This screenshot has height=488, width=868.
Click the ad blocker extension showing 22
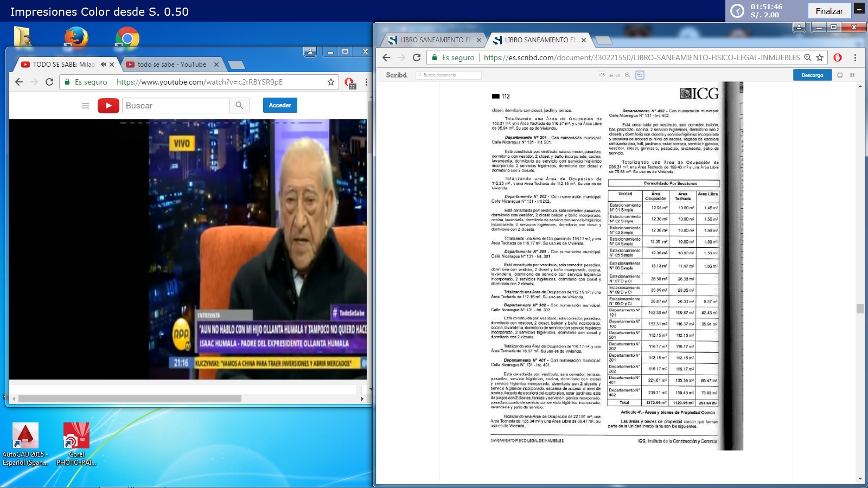pyautogui.click(x=349, y=82)
